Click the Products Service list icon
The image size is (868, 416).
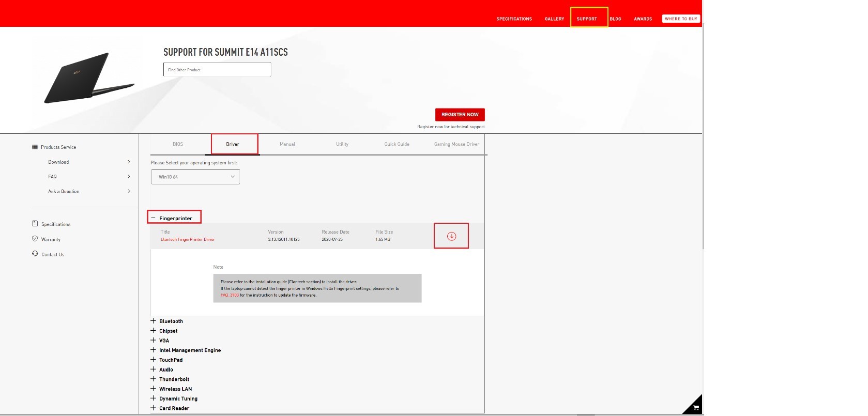pyautogui.click(x=35, y=147)
